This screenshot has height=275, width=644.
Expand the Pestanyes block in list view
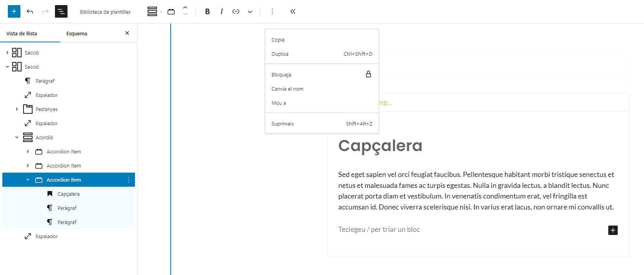click(x=17, y=109)
